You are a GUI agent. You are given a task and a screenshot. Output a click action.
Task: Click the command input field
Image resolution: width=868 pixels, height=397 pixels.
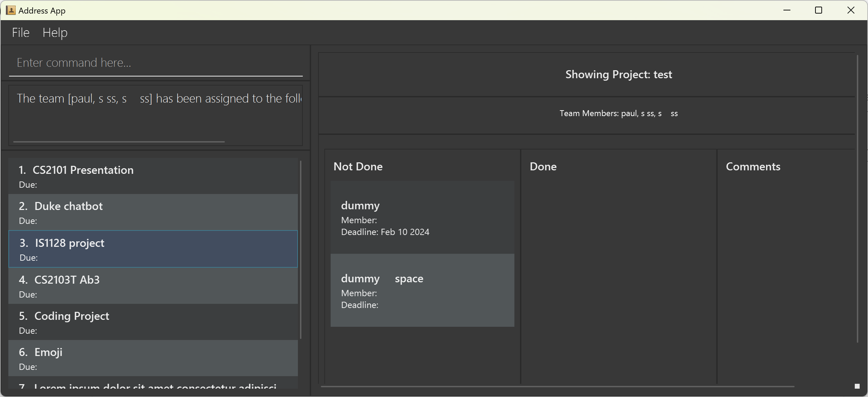155,63
